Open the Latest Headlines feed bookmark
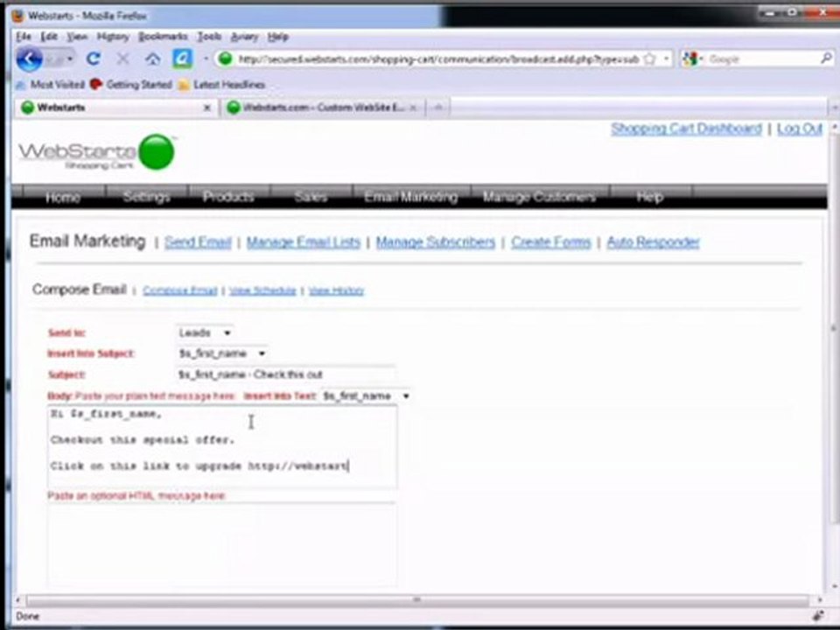840x630 pixels. pyautogui.click(x=221, y=85)
